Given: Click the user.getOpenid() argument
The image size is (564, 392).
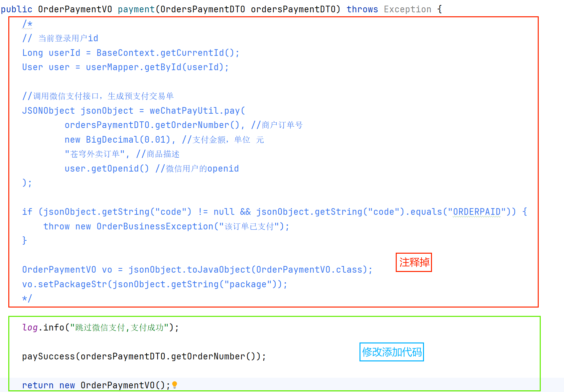Looking at the screenshot, I should (x=107, y=169).
